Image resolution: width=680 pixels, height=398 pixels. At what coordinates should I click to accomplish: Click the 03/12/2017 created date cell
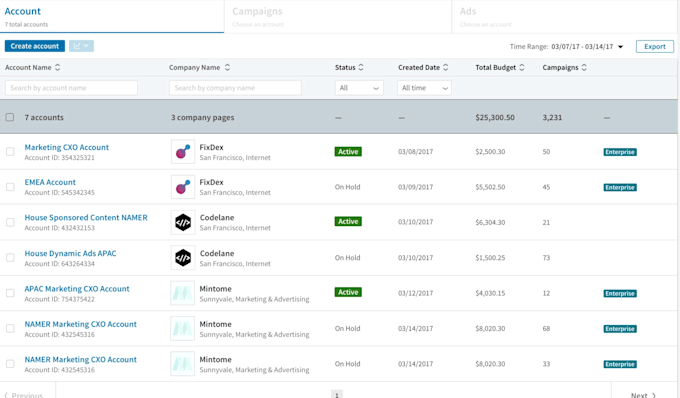coord(415,293)
